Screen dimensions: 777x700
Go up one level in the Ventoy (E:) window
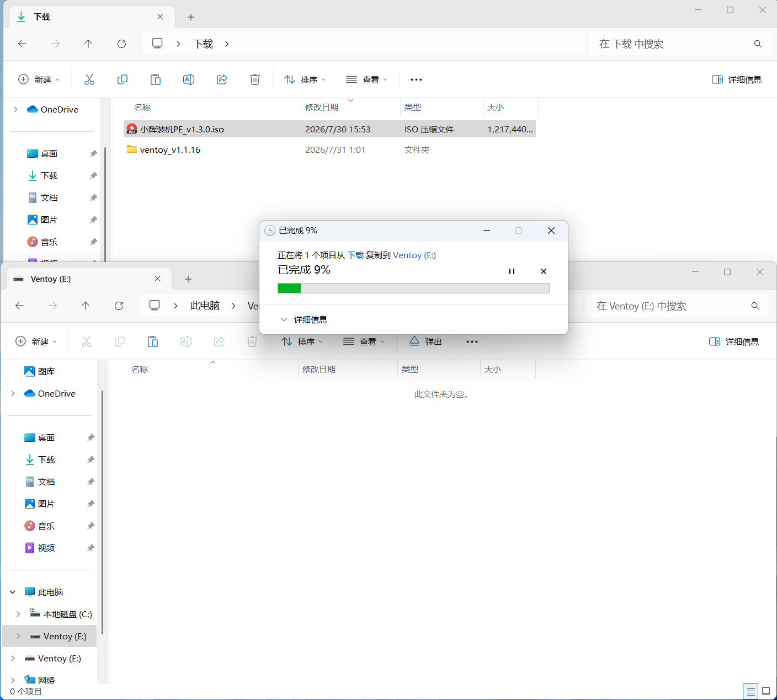(86, 306)
